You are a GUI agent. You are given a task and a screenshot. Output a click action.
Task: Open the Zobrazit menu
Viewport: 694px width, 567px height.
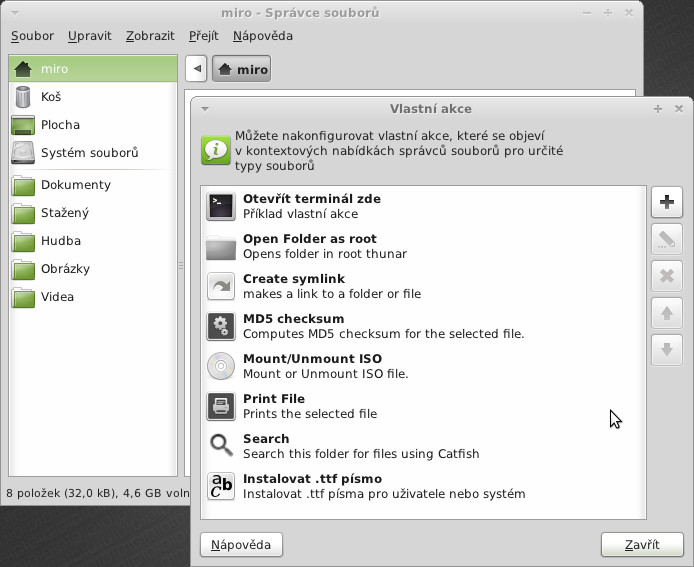[x=150, y=36]
